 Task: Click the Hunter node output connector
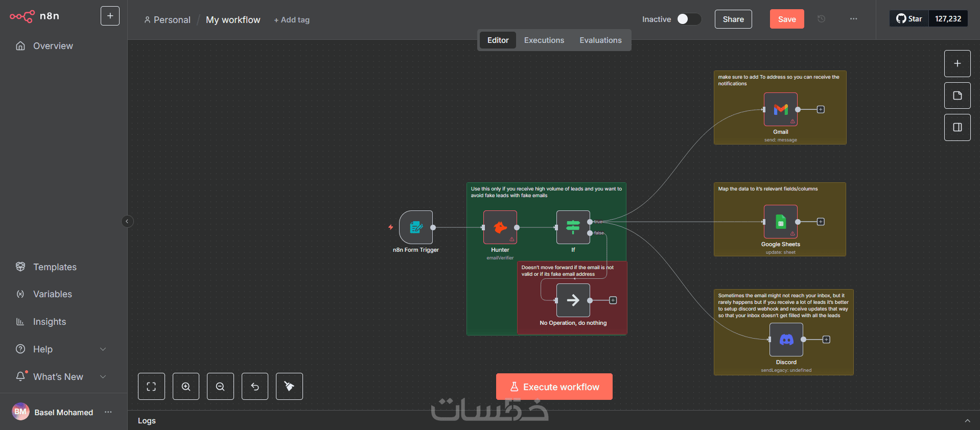coord(517,227)
